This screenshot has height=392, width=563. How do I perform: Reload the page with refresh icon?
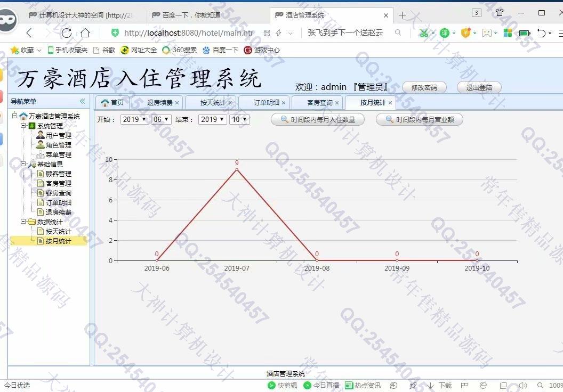pyautogui.click(x=67, y=33)
